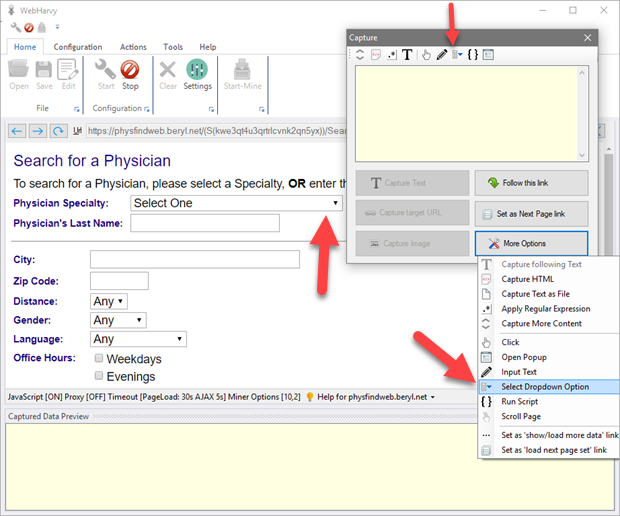
Task: Choose Select Dropdown Option from context menu
Action: click(x=545, y=387)
